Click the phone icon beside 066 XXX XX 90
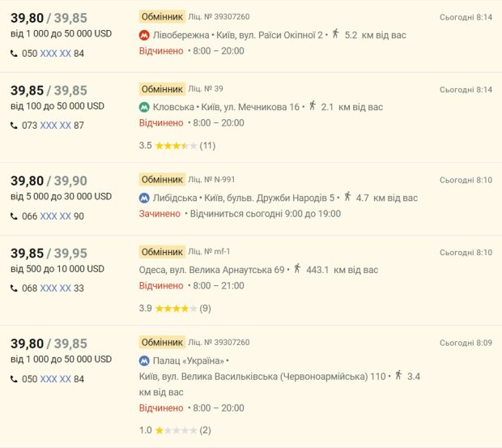Image resolution: width=502 pixels, height=448 pixels. pyautogui.click(x=14, y=216)
